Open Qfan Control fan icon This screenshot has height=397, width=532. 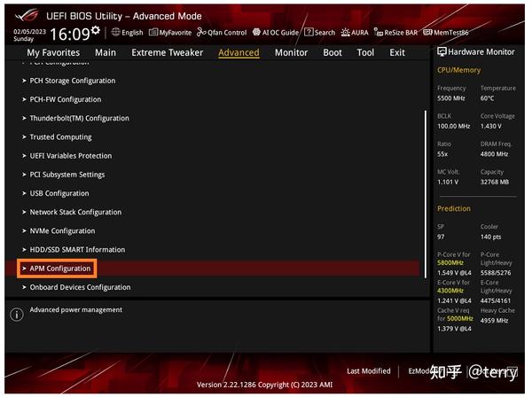[x=201, y=32]
